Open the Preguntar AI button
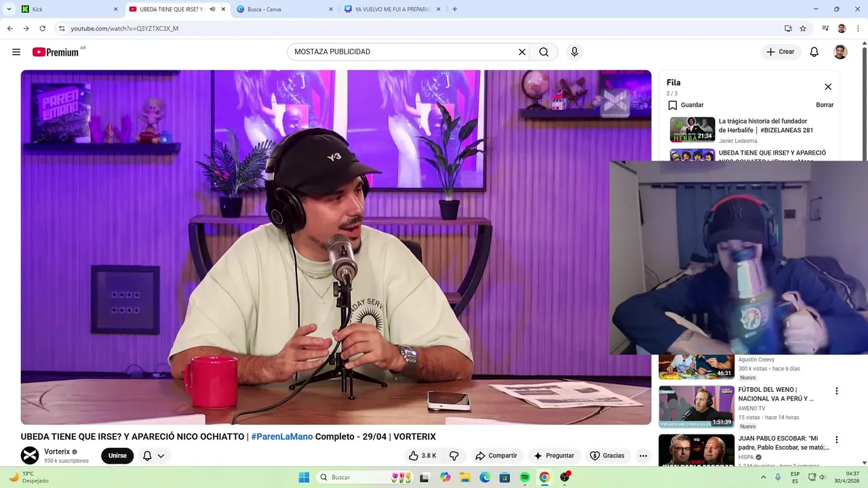The width and height of the screenshot is (868, 488). tap(554, 455)
